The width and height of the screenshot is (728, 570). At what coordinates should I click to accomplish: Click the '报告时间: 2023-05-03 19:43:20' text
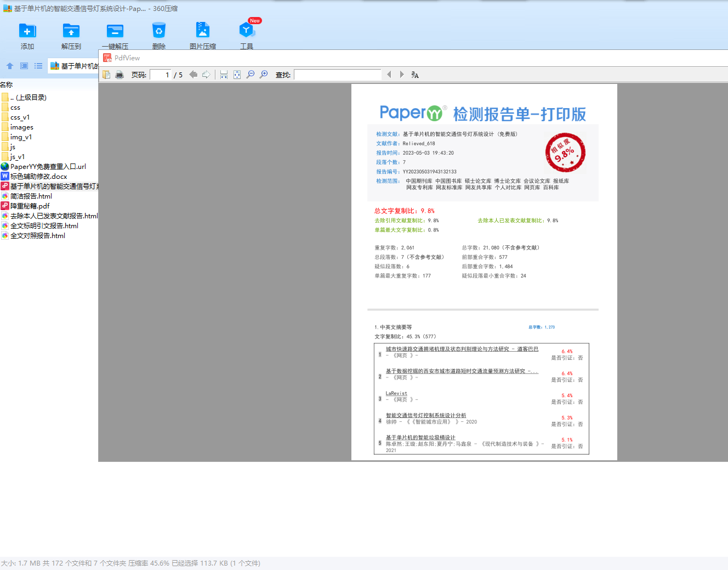coord(415,153)
